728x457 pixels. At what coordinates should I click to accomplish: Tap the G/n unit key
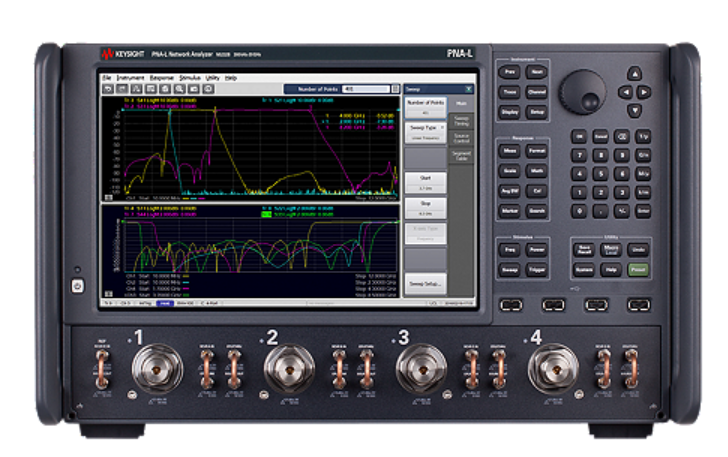643,155
